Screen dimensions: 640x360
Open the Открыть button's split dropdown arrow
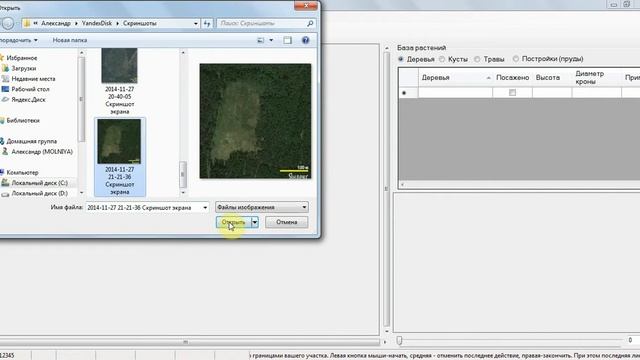click(255, 222)
